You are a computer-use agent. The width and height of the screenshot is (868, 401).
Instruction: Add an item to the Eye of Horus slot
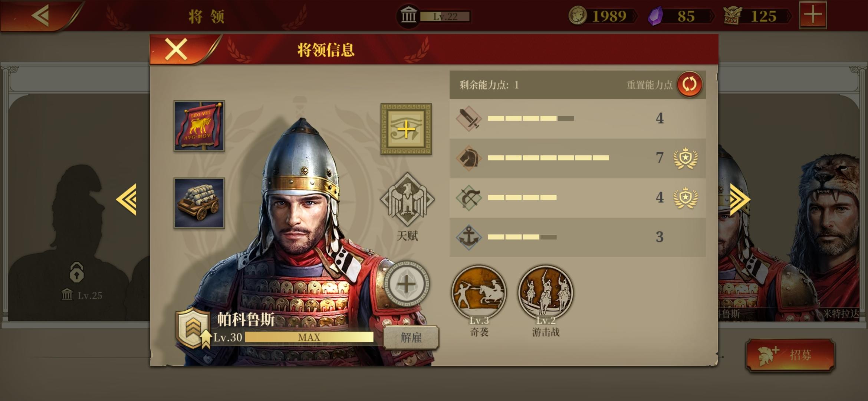[406, 129]
